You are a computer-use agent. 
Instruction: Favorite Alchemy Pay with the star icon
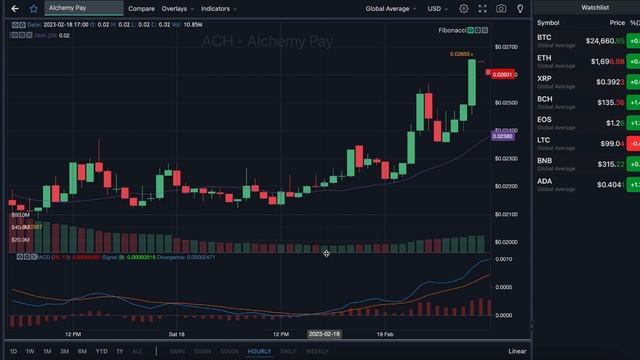pyautogui.click(x=33, y=9)
